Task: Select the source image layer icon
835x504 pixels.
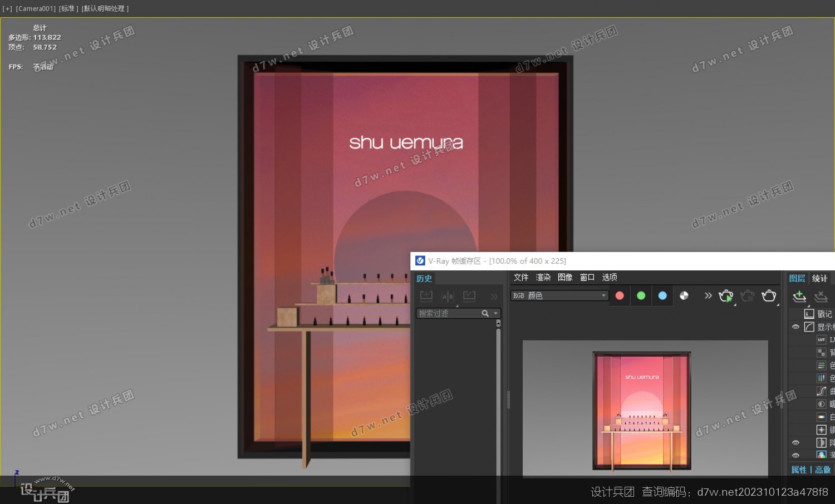Action: [x=821, y=454]
